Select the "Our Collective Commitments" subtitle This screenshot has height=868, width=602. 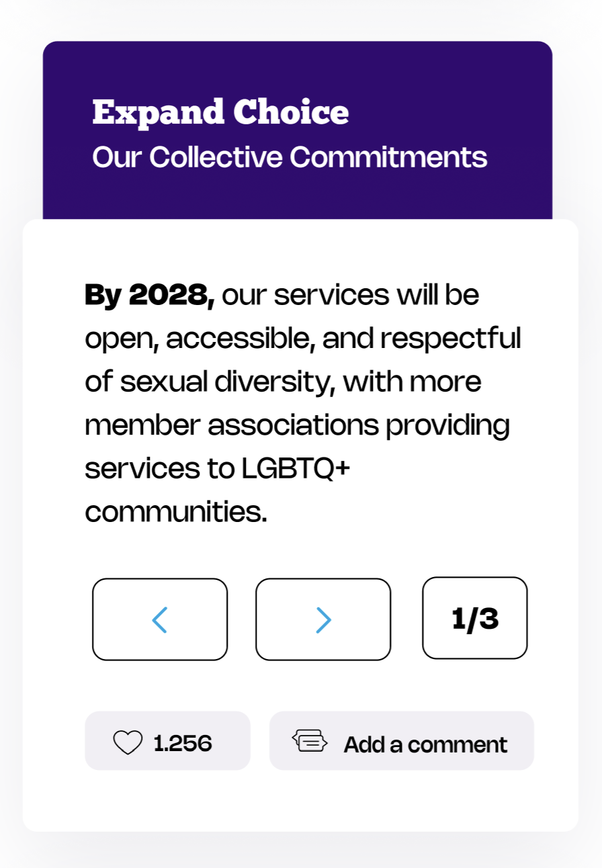click(290, 157)
